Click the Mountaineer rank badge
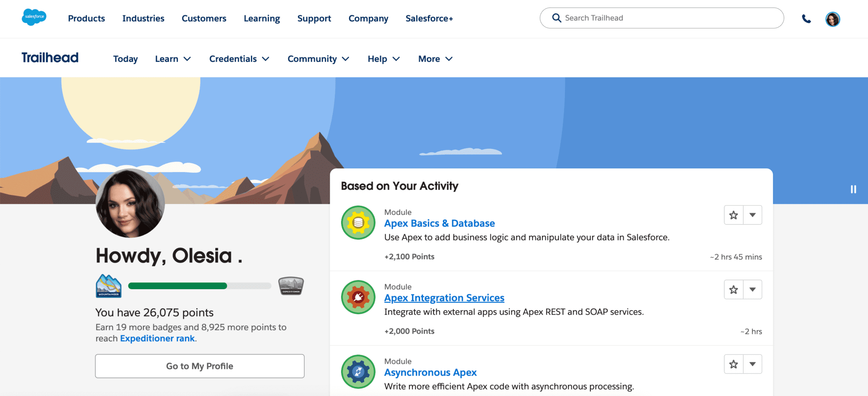Screen dimensions: 868x396 [x=108, y=286]
